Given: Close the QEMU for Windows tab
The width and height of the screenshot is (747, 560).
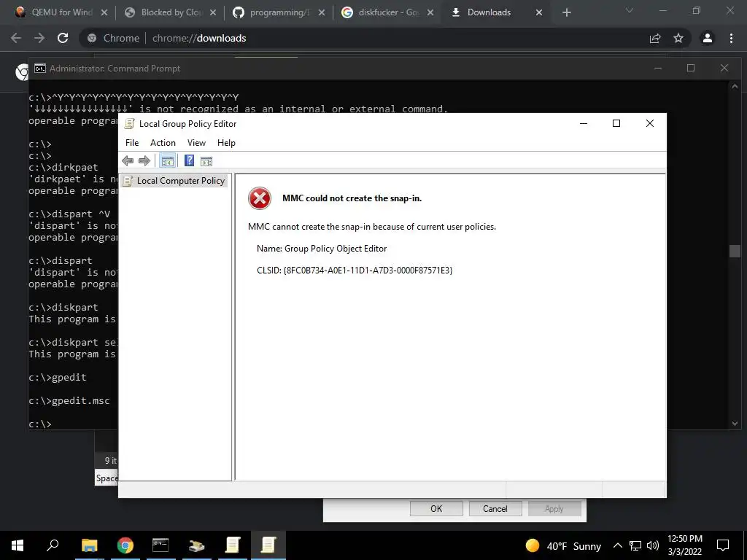Looking at the screenshot, I should click(104, 13).
